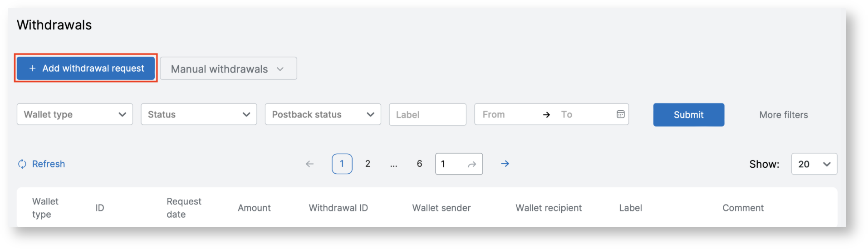This screenshot has height=249, width=868.
Task: Open the Status filter dropdown
Action: pos(199,114)
